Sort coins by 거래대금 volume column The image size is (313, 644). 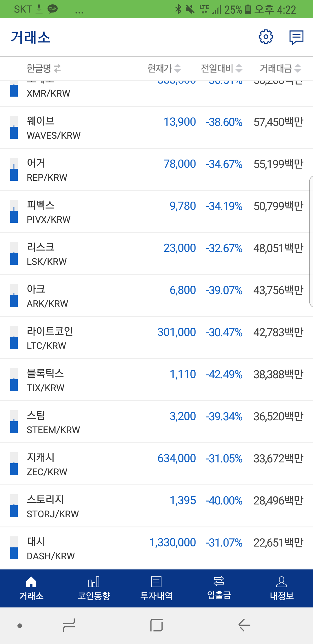[280, 68]
